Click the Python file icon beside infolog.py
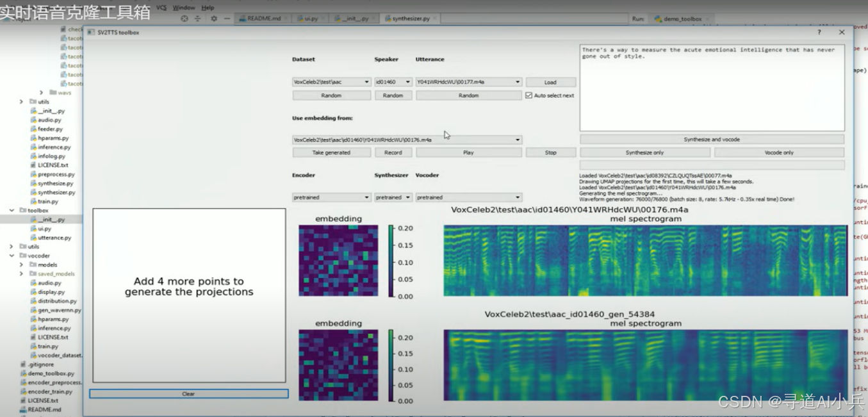This screenshot has height=417, width=868. 33,156
